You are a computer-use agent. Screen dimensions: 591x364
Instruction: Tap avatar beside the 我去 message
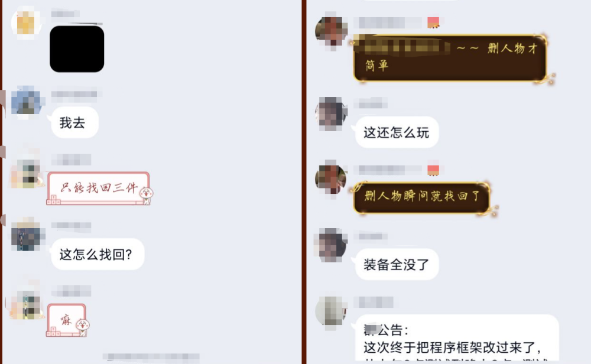pyautogui.click(x=26, y=101)
